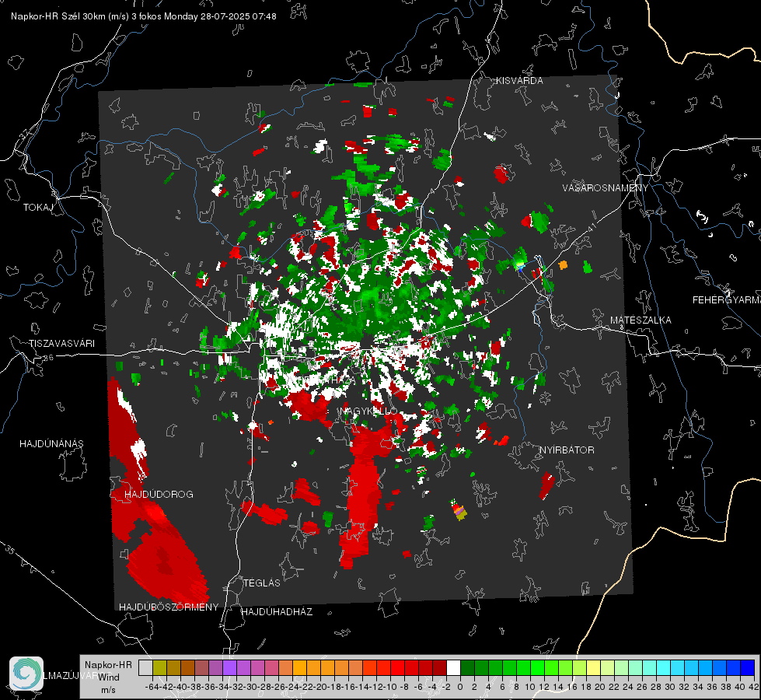Click the 20 value on the legend scale
This screenshot has width=761, height=700.
tap(600, 687)
